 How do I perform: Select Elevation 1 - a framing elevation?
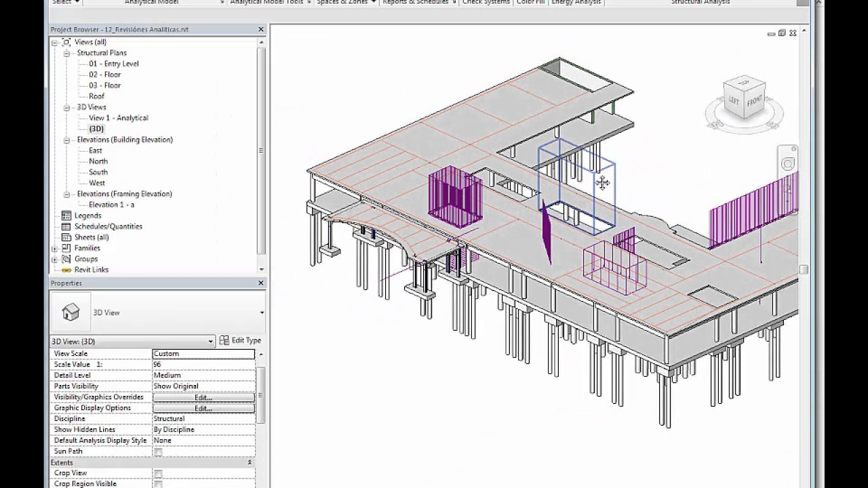(x=111, y=205)
